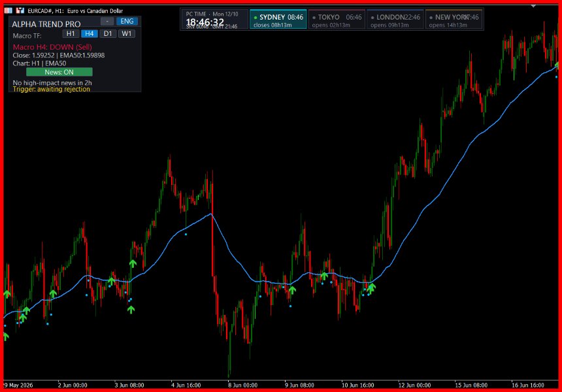This screenshot has width=562, height=392.
Task: Click the Close: 1.59252 | EMA50 readout
Action: point(59,55)
